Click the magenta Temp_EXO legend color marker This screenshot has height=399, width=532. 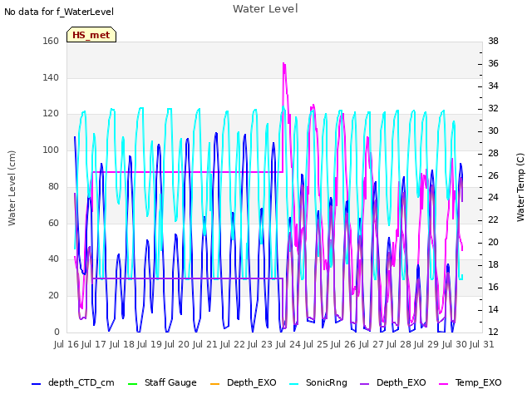coord(443,384)
